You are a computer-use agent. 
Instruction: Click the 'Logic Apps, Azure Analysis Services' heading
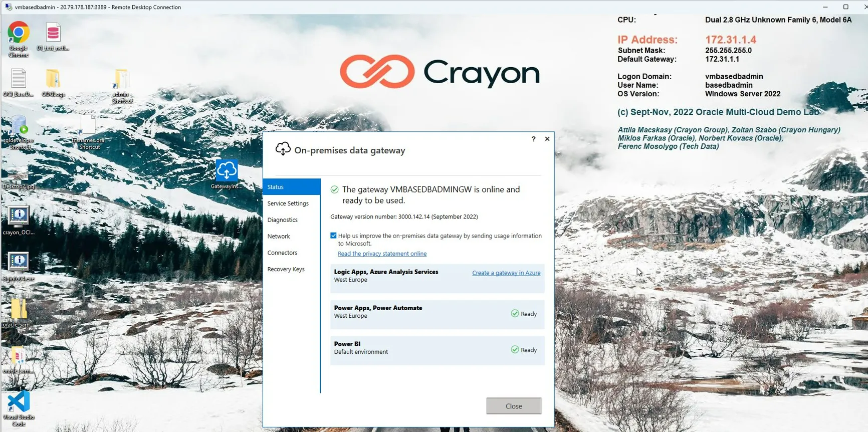[386, 272]
